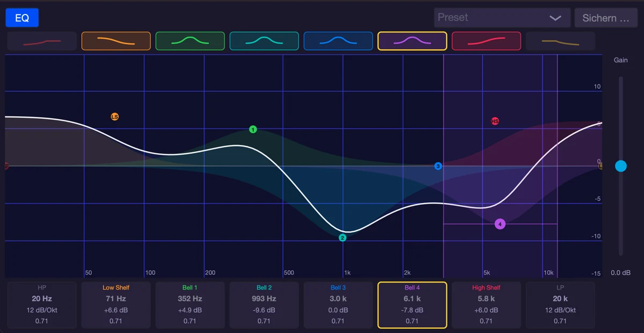Toggle the green Bell 1 band button
644x333 pixels.
[190, 41]
